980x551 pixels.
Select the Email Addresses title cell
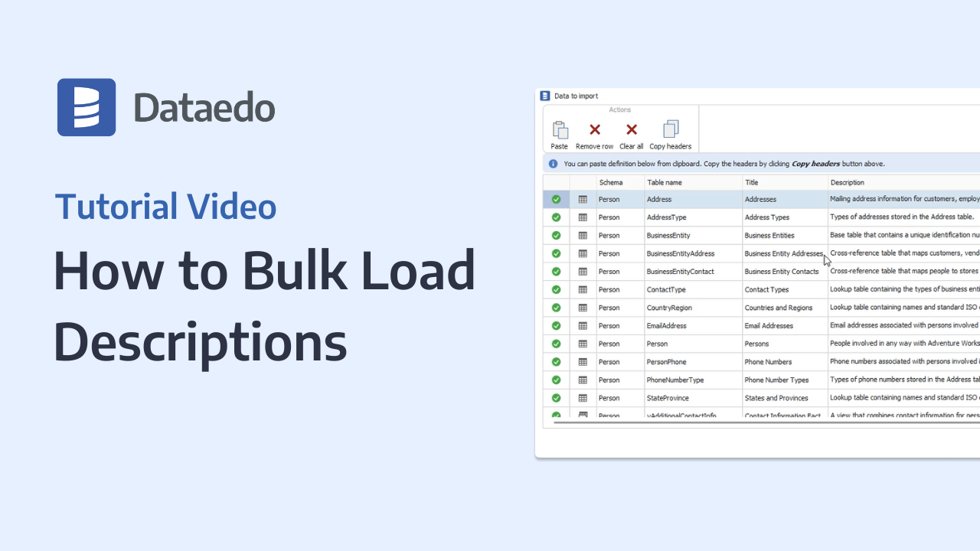[x=769, y=326]
